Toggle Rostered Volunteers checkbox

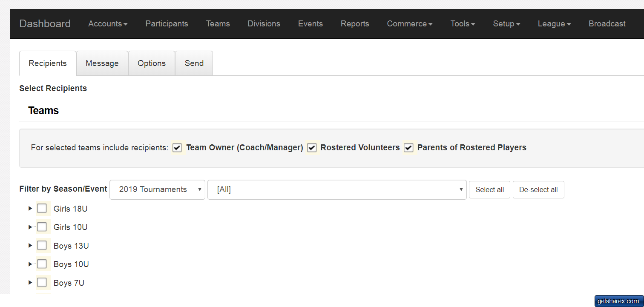[x=312, y=148]
